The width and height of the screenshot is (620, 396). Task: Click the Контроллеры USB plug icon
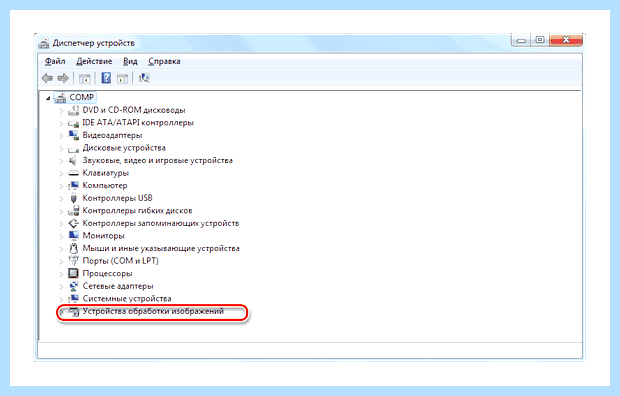[x=74, y=198]
